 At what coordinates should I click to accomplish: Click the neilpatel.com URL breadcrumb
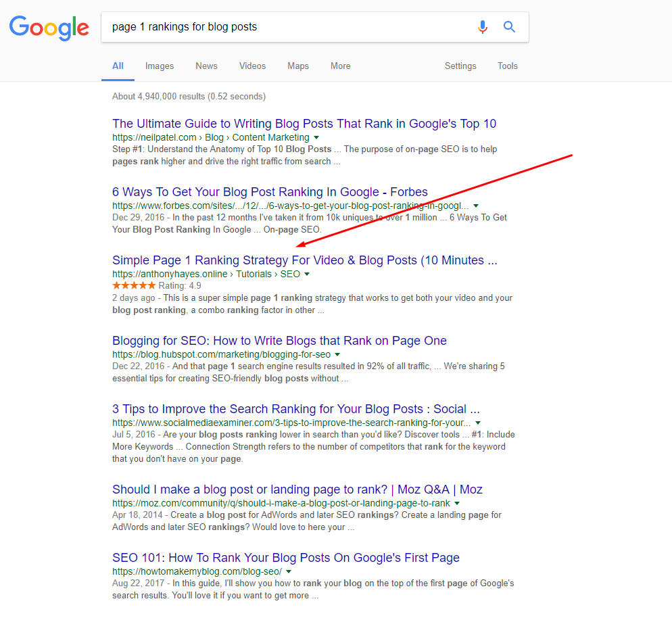point(211,137)
